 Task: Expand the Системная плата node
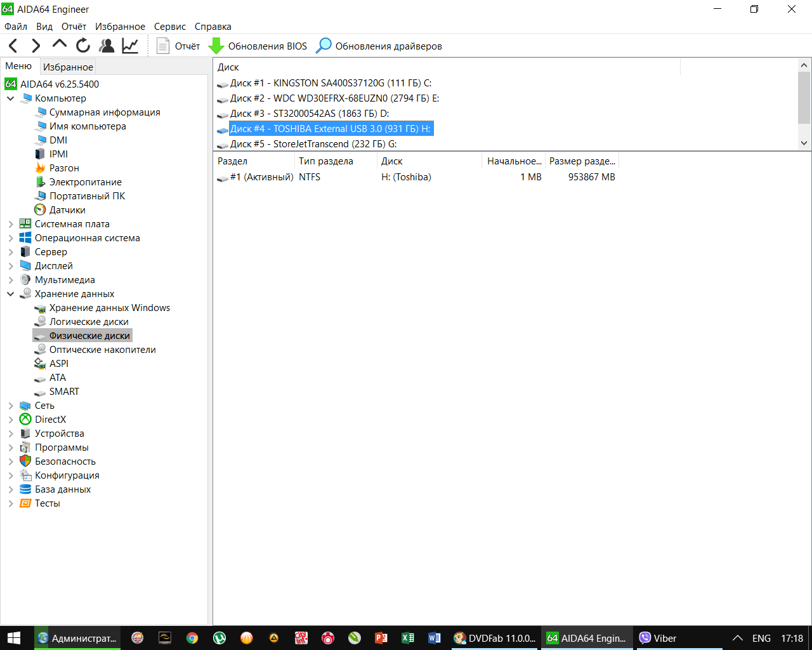pyautogui.click(x=11, y=224)
